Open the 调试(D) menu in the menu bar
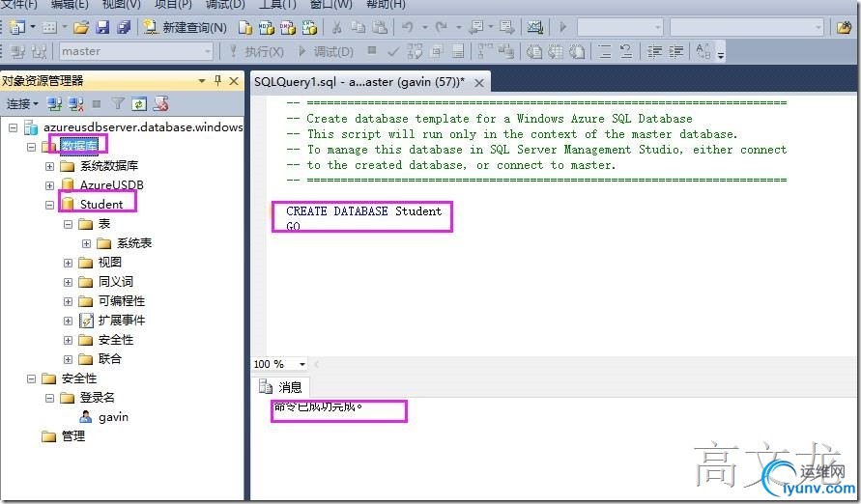This screenshot has height=504, width=861. 225,5
